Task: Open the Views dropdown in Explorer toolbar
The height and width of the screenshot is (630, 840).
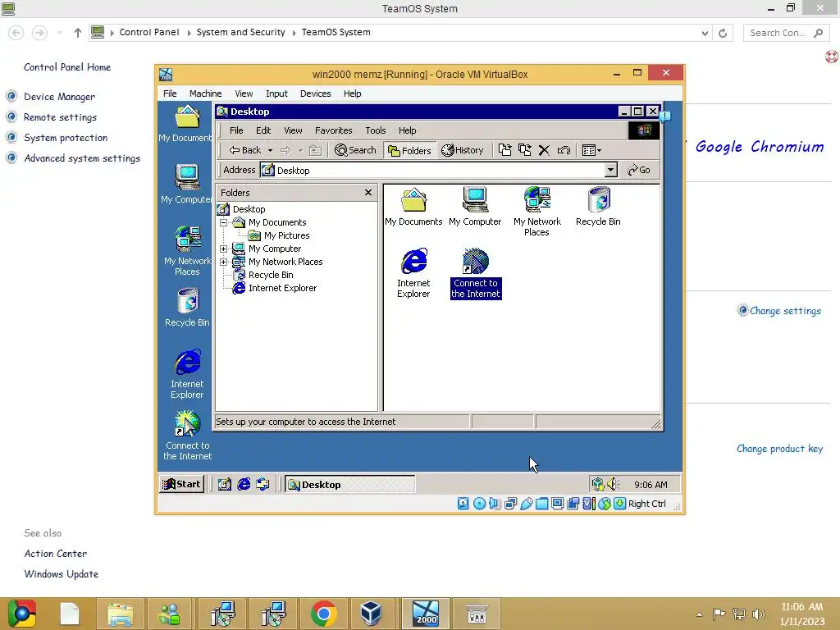Action: click(x=591, y=151)
